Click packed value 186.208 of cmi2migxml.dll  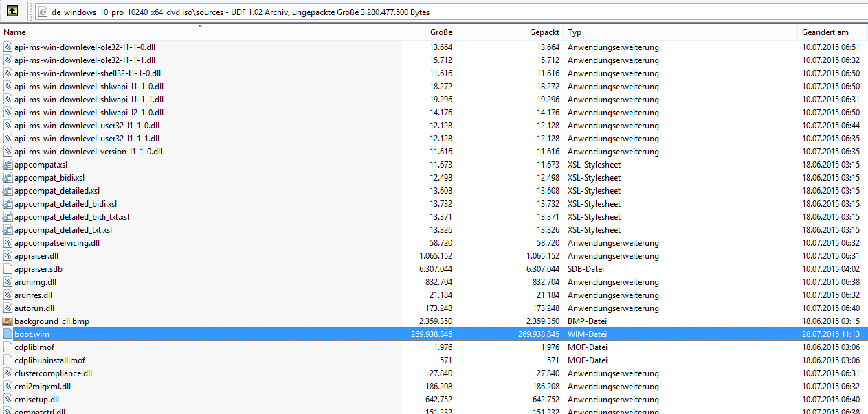(x=546, y=387)
